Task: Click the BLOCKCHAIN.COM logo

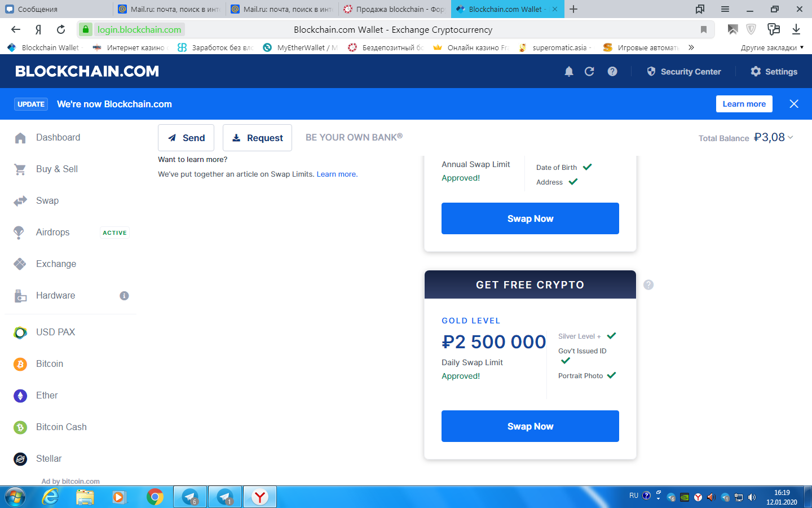Action: (87, 71)
